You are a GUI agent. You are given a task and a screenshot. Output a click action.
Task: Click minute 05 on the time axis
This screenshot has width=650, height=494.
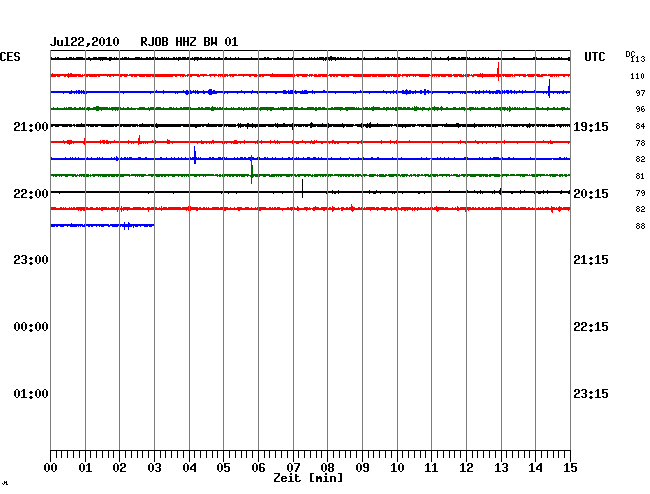pyautogui.click(x=223, y=468)
